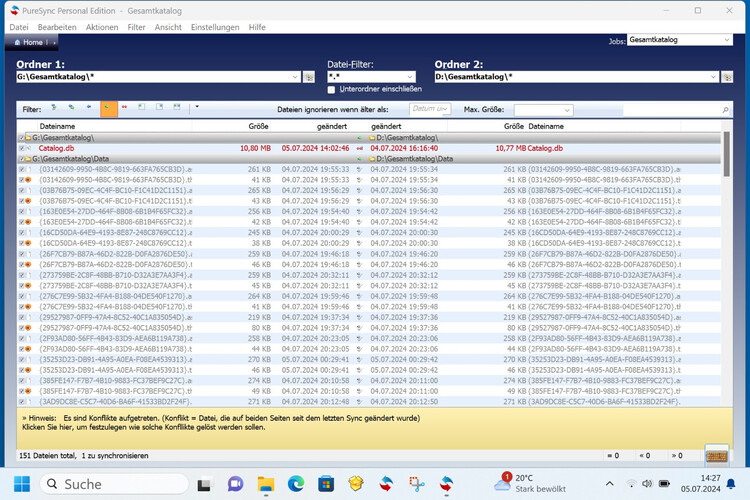Toggle the orange-highlighted green arrow filter
The width and height of the screenshot is (750, 500).
[x=109, y=109]
